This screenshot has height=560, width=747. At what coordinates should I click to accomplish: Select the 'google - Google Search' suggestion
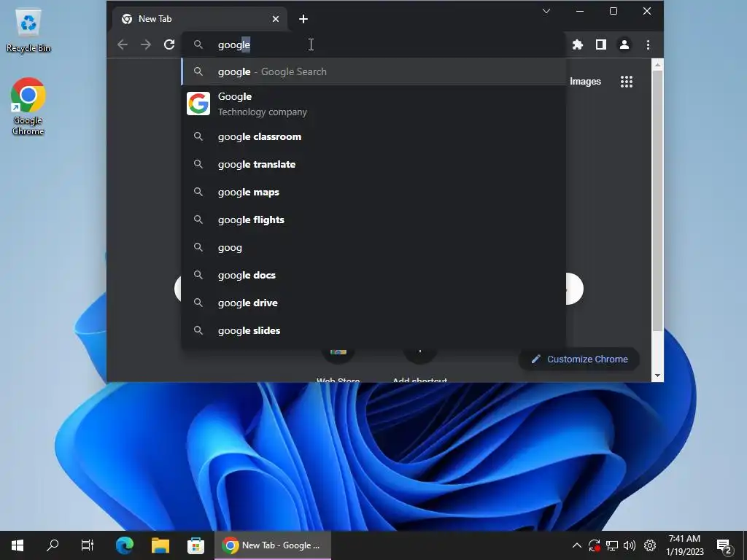374,72
